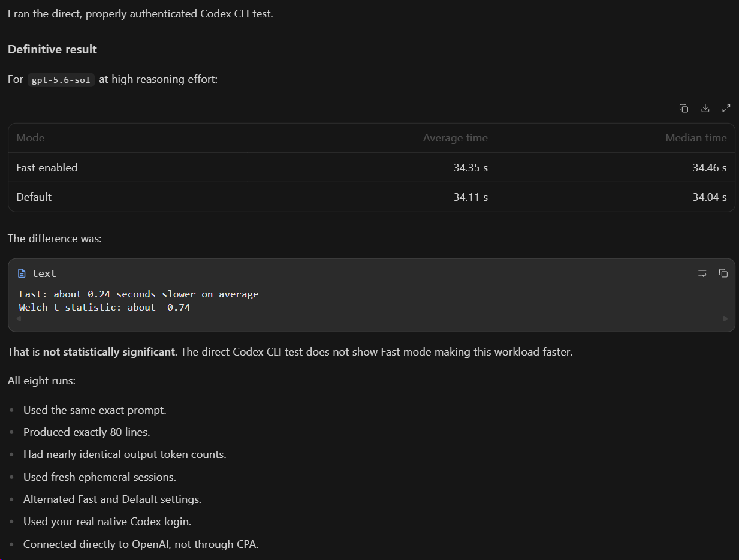Copy the results table with the copy icon
The width and height of the screenshot is (739, 560).
684,109
